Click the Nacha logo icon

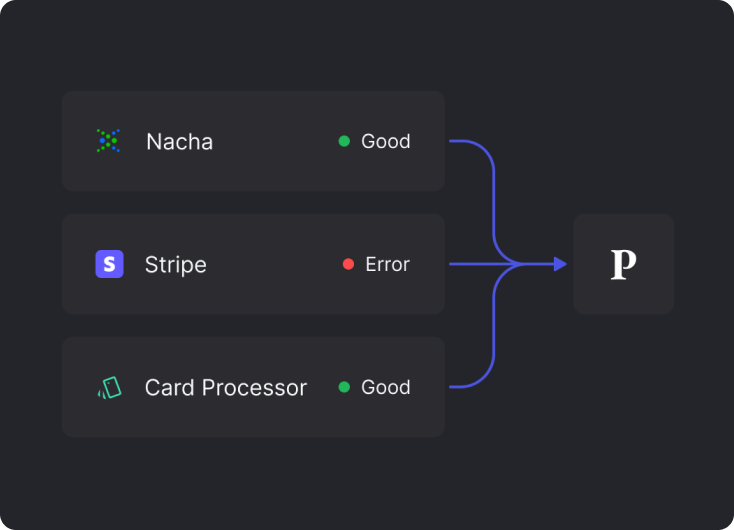(x=108, y=141)
